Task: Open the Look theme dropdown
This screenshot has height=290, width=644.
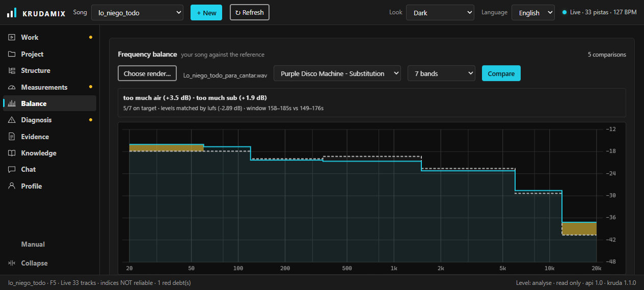Action: pos(440,13)
